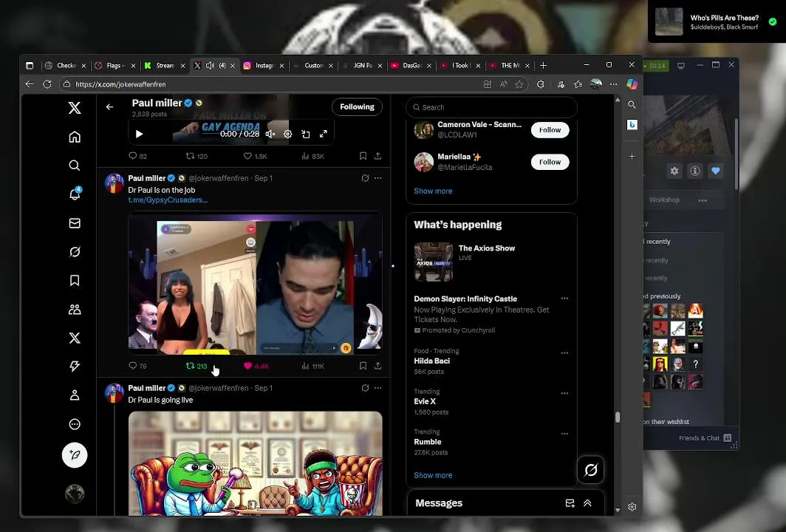Open t.me/GypsyCrusaders link
This screenshot has width=786, height=532.
pos(168,199)
